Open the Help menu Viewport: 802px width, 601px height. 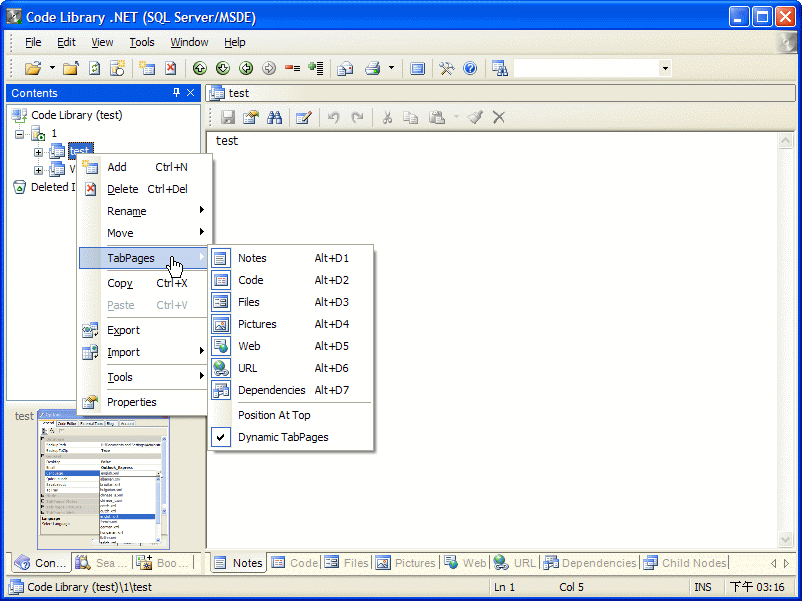[x=235, y=42]
